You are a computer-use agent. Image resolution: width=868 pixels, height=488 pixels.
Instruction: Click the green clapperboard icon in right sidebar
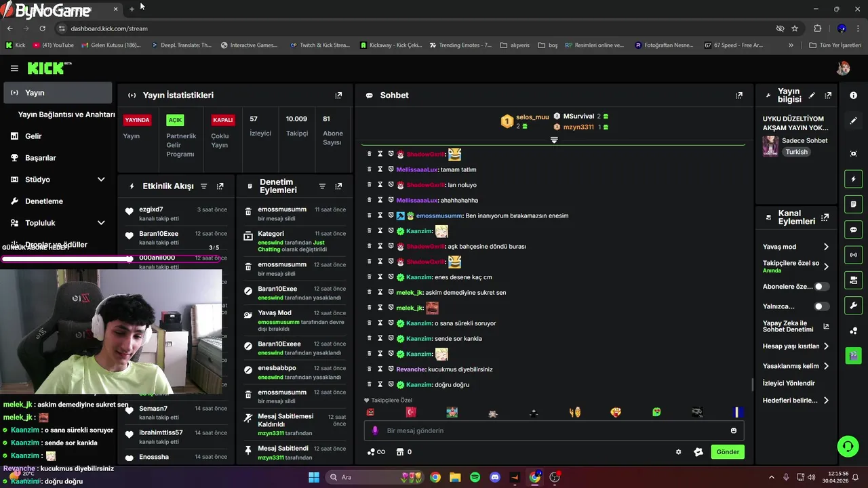[x=853, y=355]
